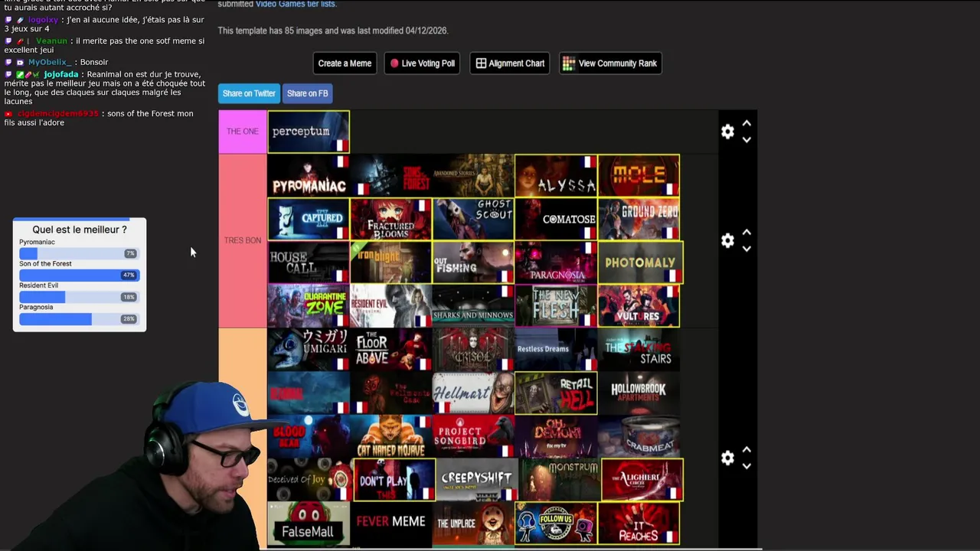Screen dimensions: 980x551
Task: Move THE ONE tier up with arrow
Action: 746,123
